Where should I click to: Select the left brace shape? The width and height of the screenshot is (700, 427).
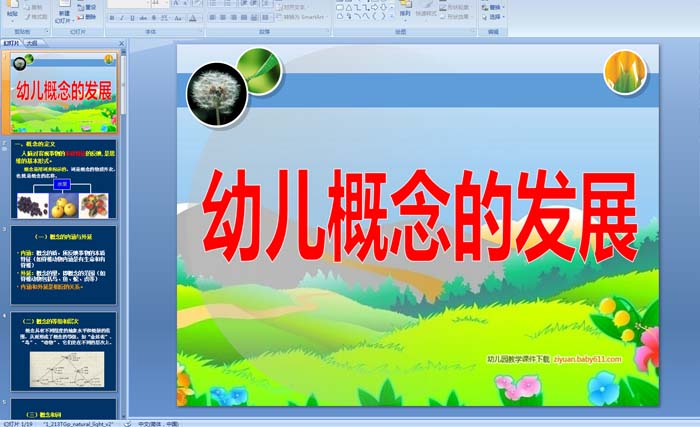point(374,16)
